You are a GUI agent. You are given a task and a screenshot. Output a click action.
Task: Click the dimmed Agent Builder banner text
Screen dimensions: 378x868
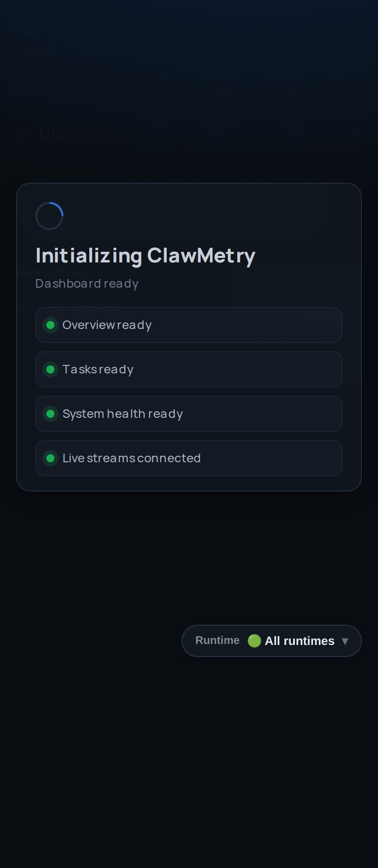tap(169, 205)
